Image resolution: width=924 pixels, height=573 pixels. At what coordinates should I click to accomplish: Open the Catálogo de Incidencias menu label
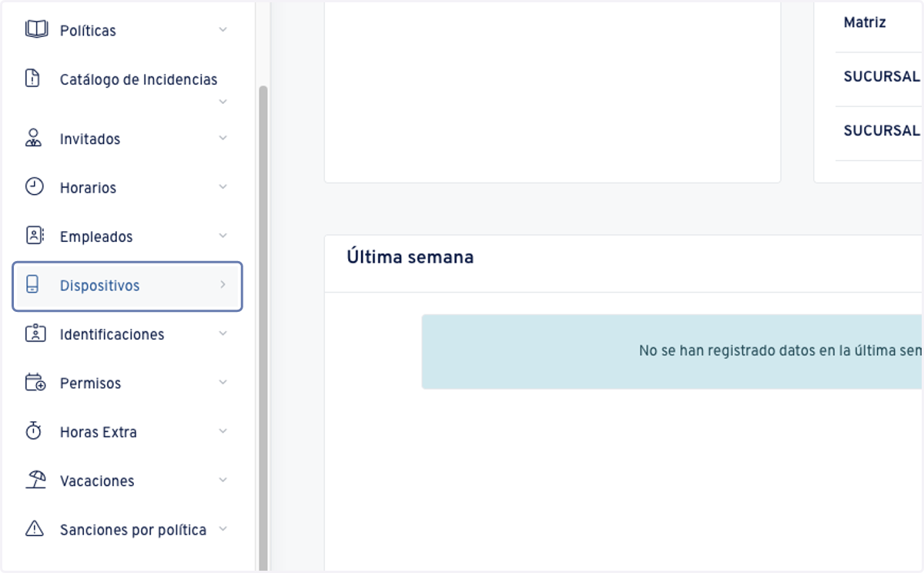139,79
